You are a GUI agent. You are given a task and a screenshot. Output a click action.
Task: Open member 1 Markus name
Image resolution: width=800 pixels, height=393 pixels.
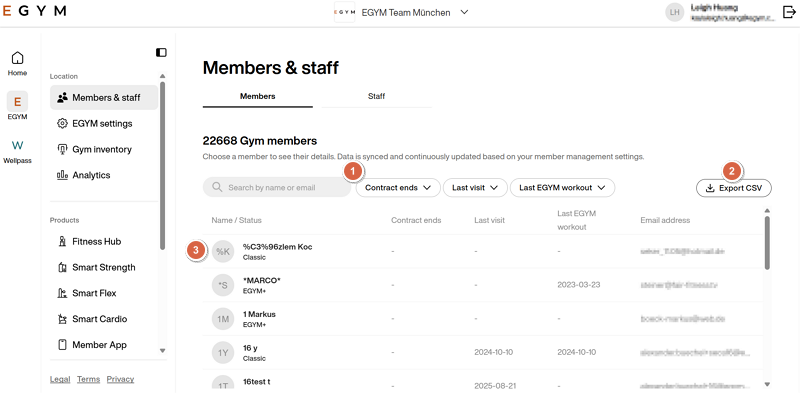(259, 314)
